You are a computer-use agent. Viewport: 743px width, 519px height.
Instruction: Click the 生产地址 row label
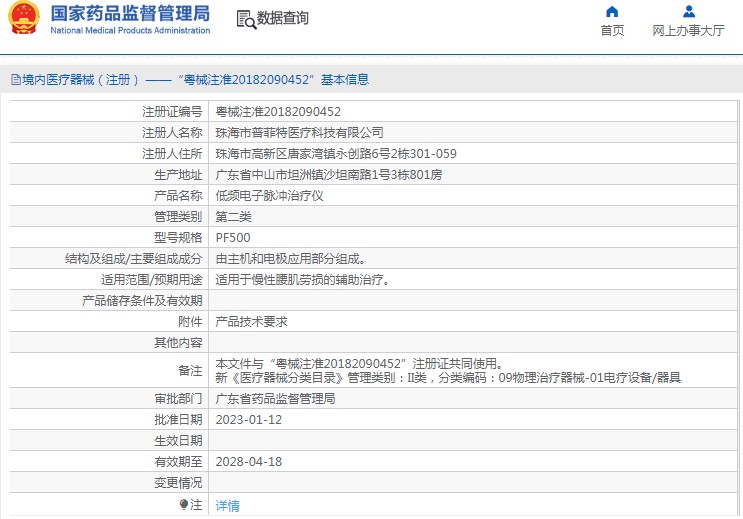(x=178, y=175)
